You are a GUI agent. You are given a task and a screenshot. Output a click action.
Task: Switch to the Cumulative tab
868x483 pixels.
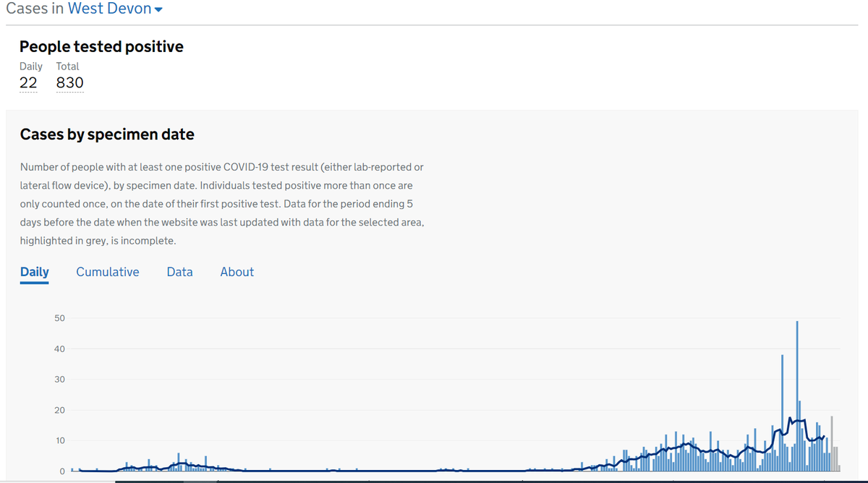point(108,272)
